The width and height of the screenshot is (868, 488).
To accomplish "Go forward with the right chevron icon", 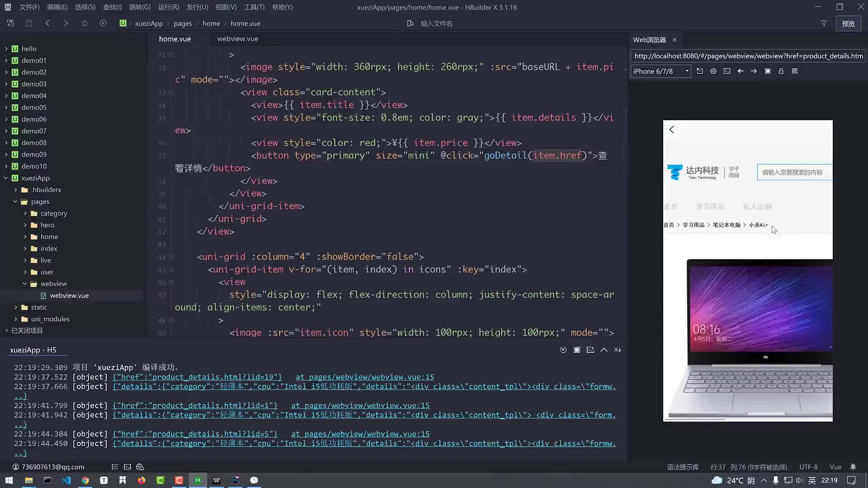I will point(66,23).
